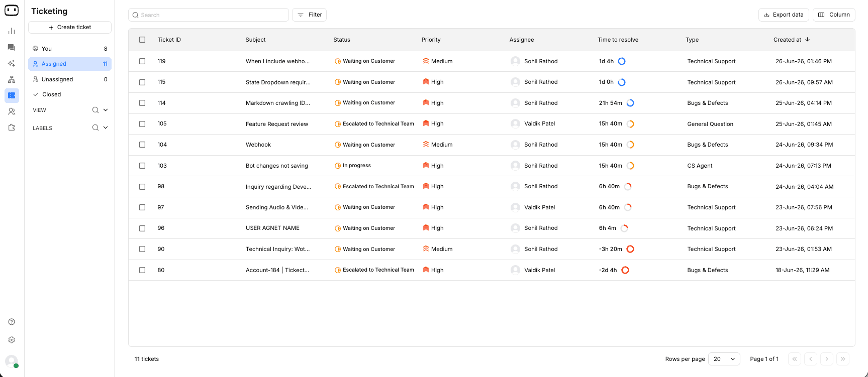868x377 pixels.
Task: Click the Created at sort arrow
Action: click(x=807, y=39)
